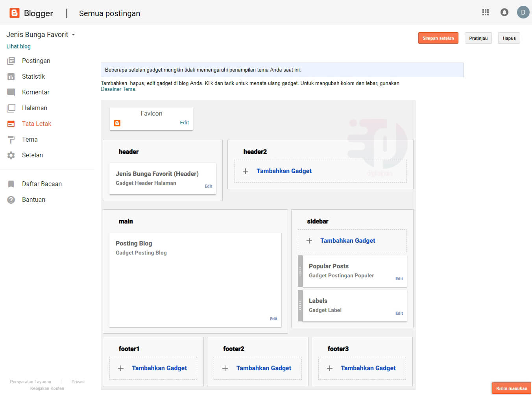This screenshot has width=532, height=395.
Task: Click the Gadget Header Halaman text
Action: (x=146, y=183)
